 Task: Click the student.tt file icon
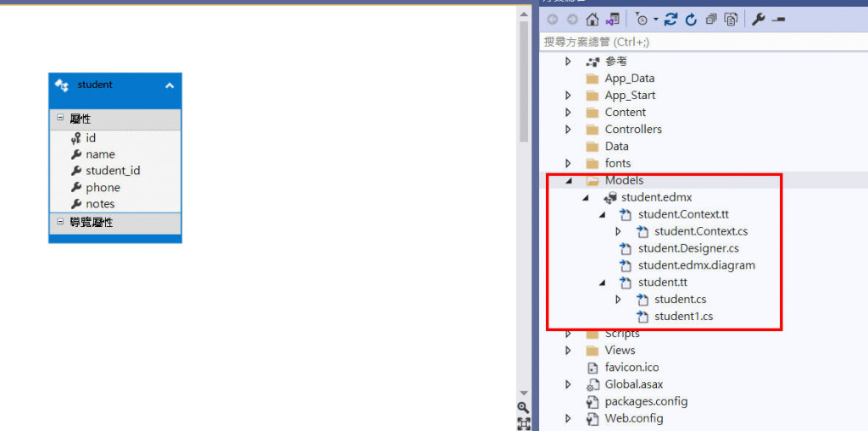pyautogui.click(x=626, y=282)
